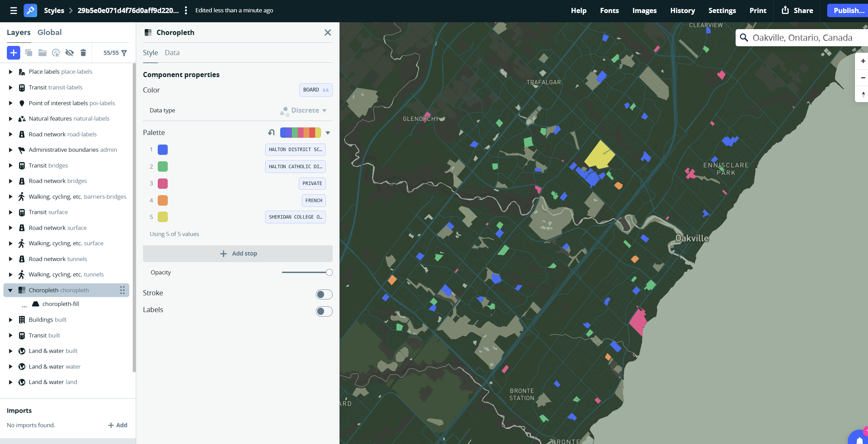Viewport: 868px width, 444px height.
Task: Click the delete layer trash icon
Action: click(83, 53)
